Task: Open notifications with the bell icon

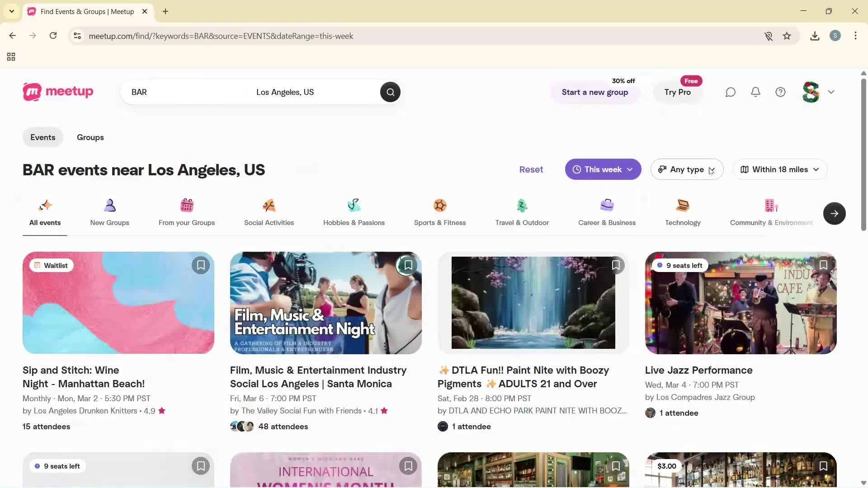Action: pyautogui.click(x=755, y=92)
